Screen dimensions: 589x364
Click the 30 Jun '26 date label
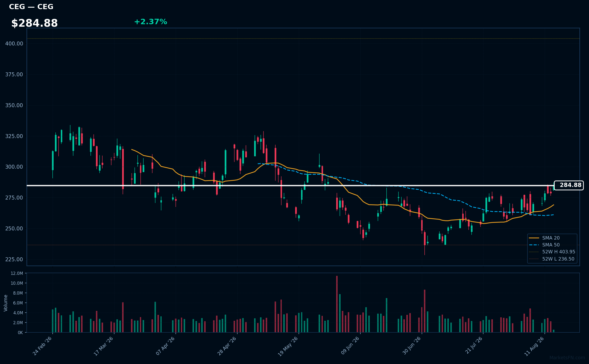[x=412, y=346]
